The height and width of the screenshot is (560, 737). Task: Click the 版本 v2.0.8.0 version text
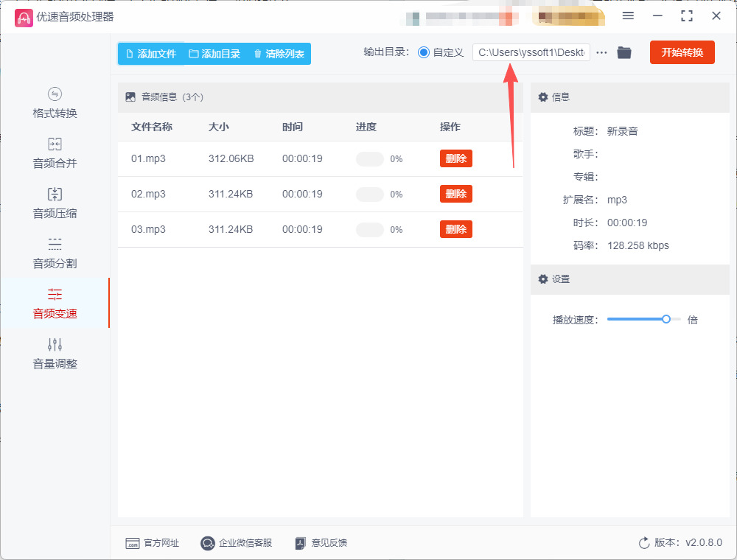pos(688,543)
